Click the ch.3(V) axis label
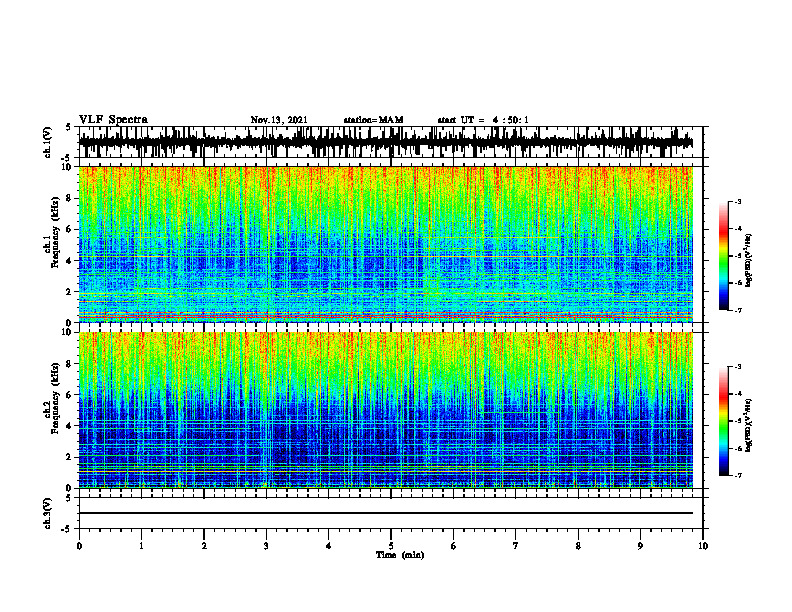 click(48, 513)
